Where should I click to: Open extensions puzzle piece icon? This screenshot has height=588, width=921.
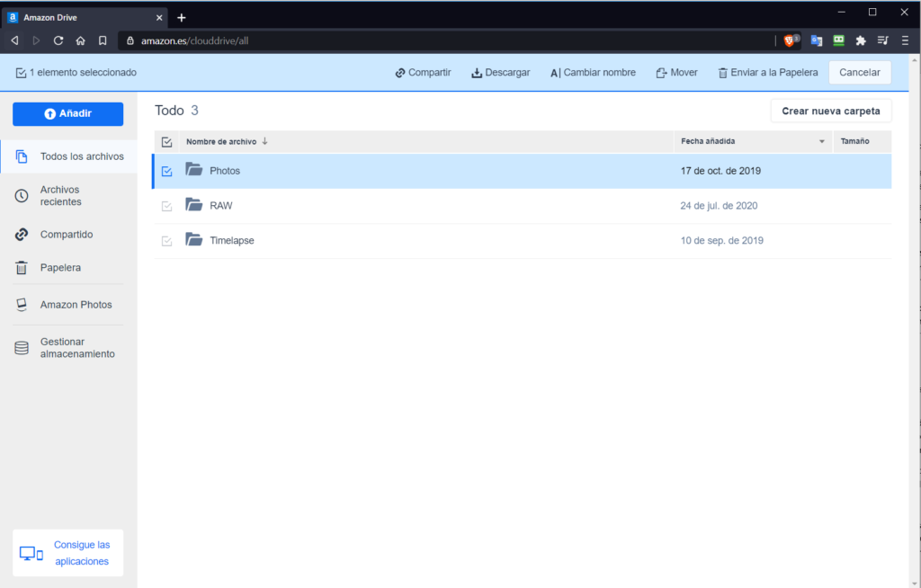(x=861, y=40)
